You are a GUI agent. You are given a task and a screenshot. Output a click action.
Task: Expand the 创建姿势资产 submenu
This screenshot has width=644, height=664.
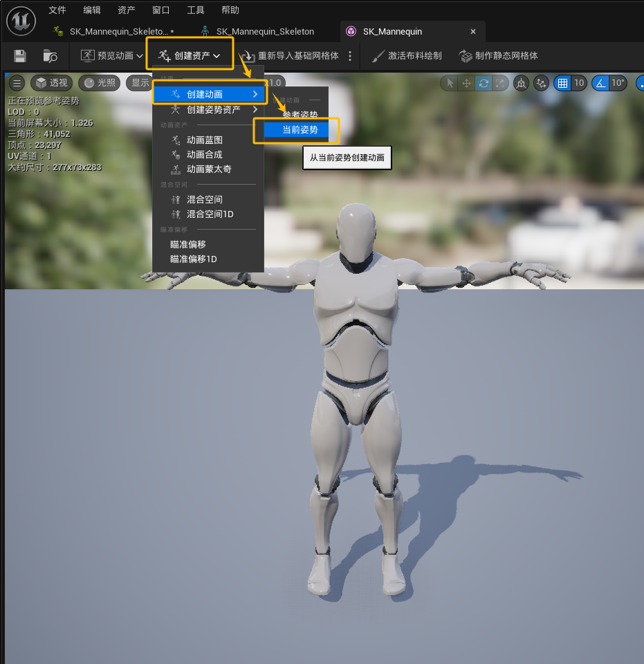(x=213, y=110)
